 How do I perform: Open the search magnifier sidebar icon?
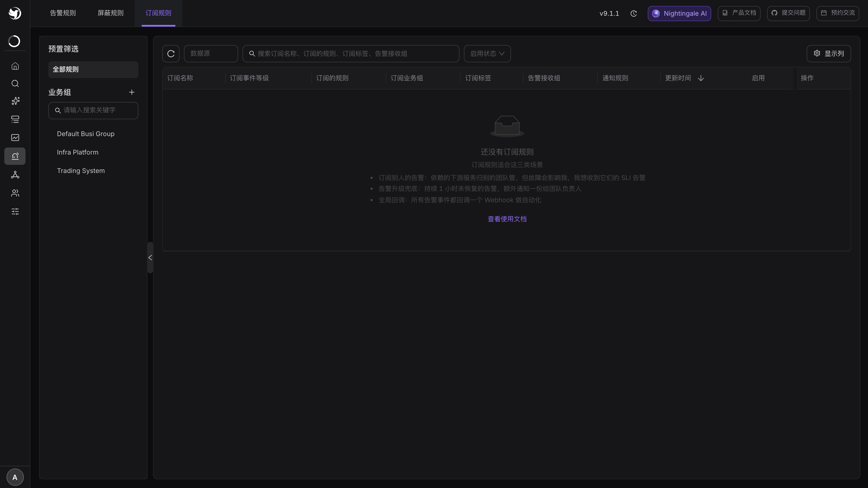(x=15, y=84)
